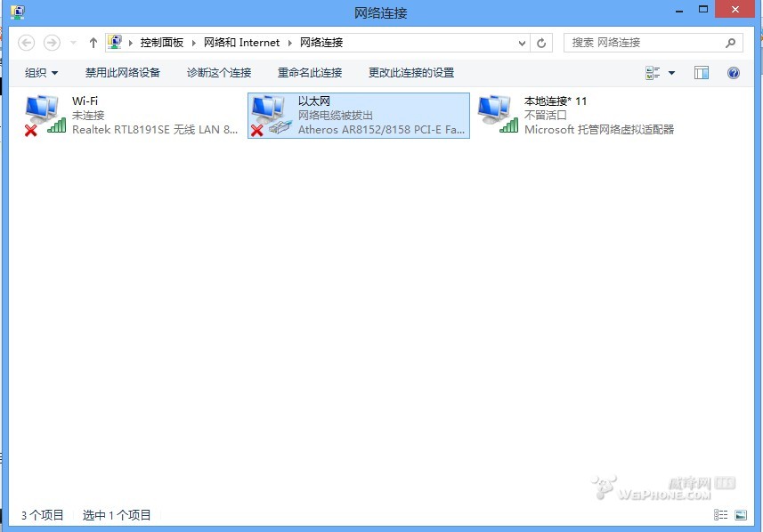Screen dimensions: 763x532
Task: Click Microsoft 托管网络虚拟适配器 description
Action: pyautogui.click(x=599, y=129)
